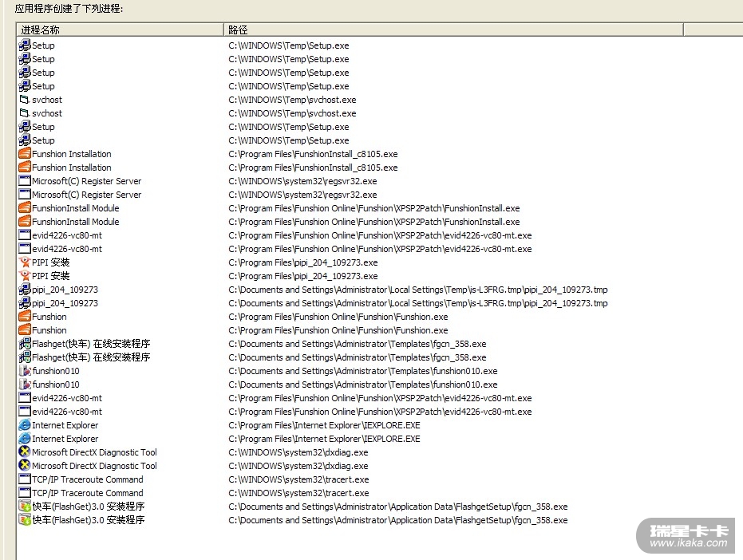
Task: Select the upper TCP/IP Traceroute Command name
Action: 88,479
